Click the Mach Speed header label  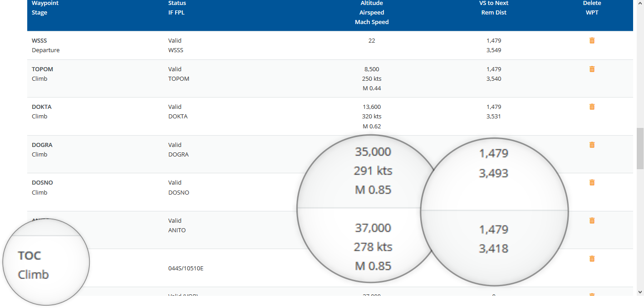click(x=372, y=22)
